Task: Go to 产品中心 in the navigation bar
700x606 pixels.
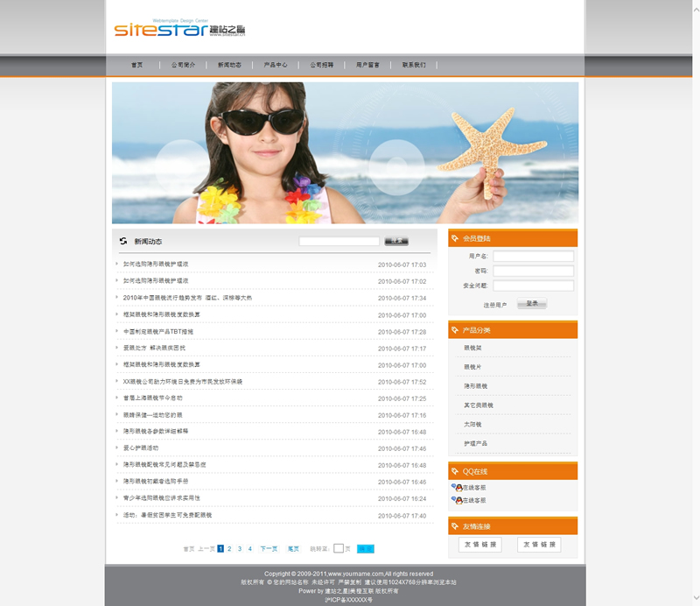Action: coord(276,65)
